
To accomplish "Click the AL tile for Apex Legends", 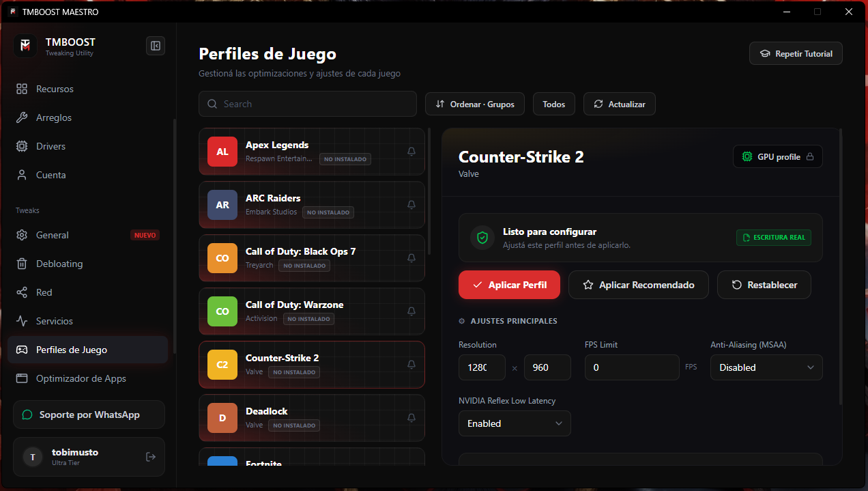I will coord(222,152).
